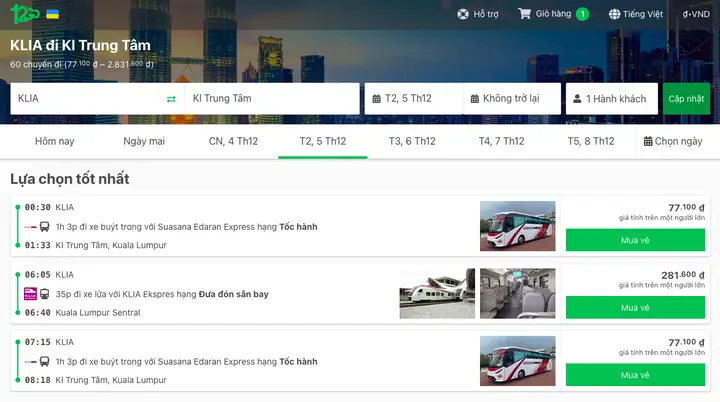
Task: Click Suasana Edaran logo on 07:15 trip
Action: pos(30,362)
